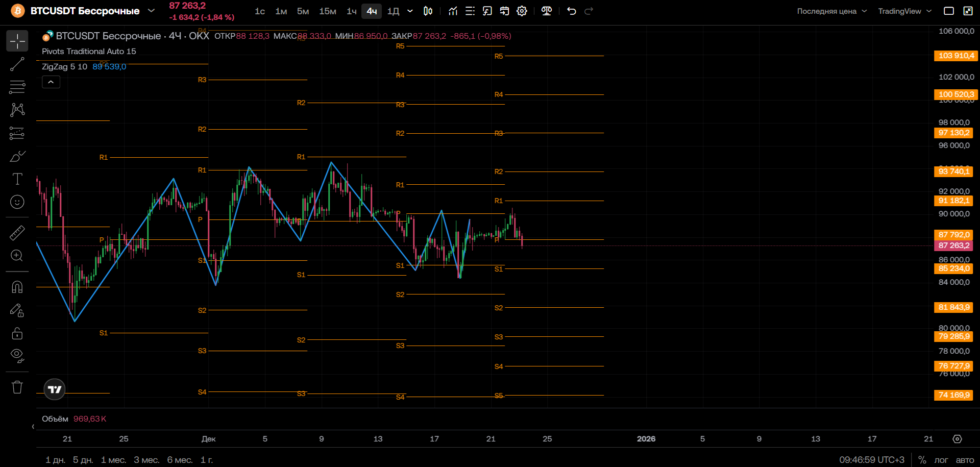Select the chart patterns drawing tool
This screenshot has height=467, width=980.
(x=17, y=110)
